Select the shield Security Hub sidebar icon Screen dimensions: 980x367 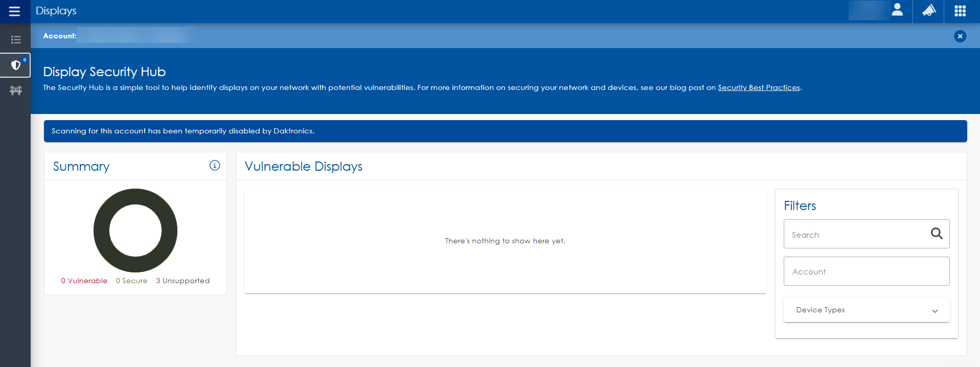click(15, 65)
